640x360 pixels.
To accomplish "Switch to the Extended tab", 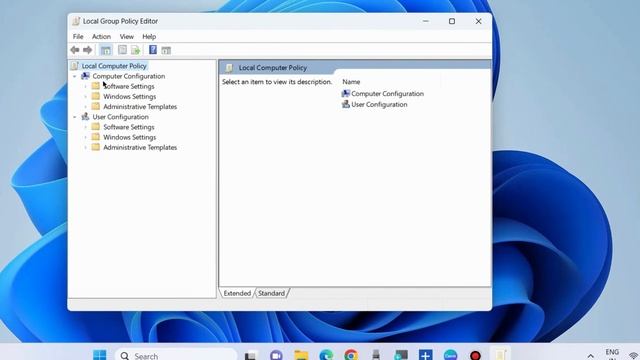I will click(237, 293).
